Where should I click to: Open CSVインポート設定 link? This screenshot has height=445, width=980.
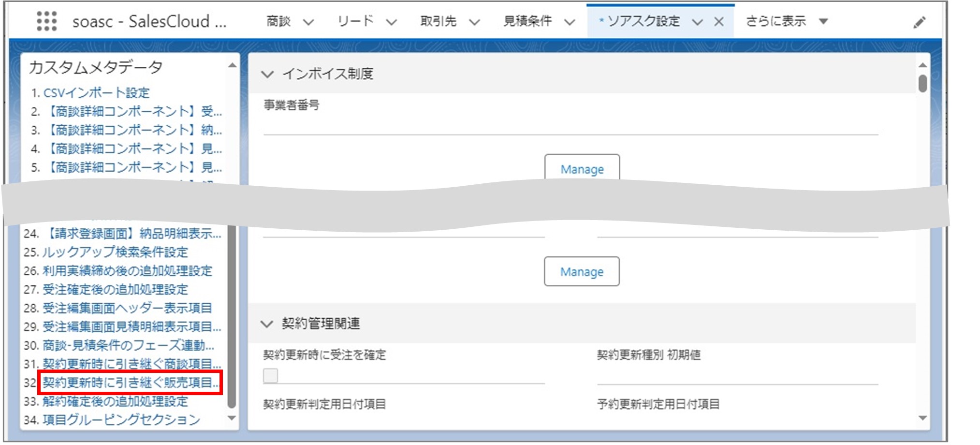click(x=96, y=93)
